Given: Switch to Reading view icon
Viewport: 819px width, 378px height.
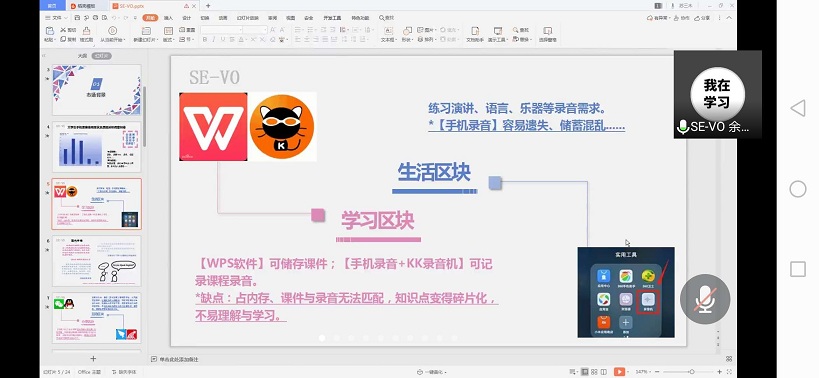Looking at the screenshot, I should [603, 372].
